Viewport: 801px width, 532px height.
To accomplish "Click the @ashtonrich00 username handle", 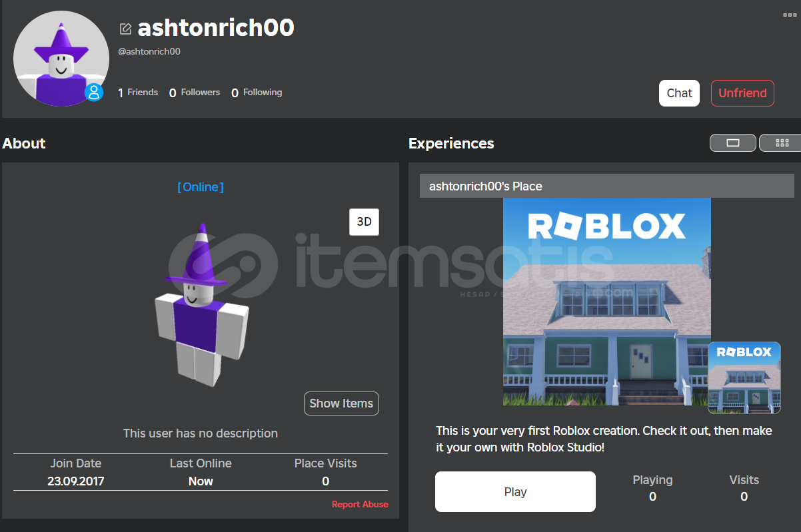I will click(149, 51).
